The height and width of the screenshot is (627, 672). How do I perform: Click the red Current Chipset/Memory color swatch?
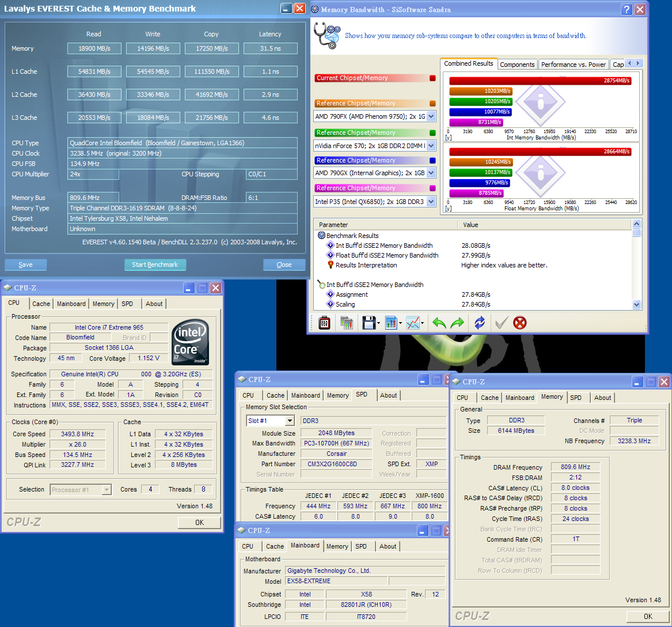(432, 78)
